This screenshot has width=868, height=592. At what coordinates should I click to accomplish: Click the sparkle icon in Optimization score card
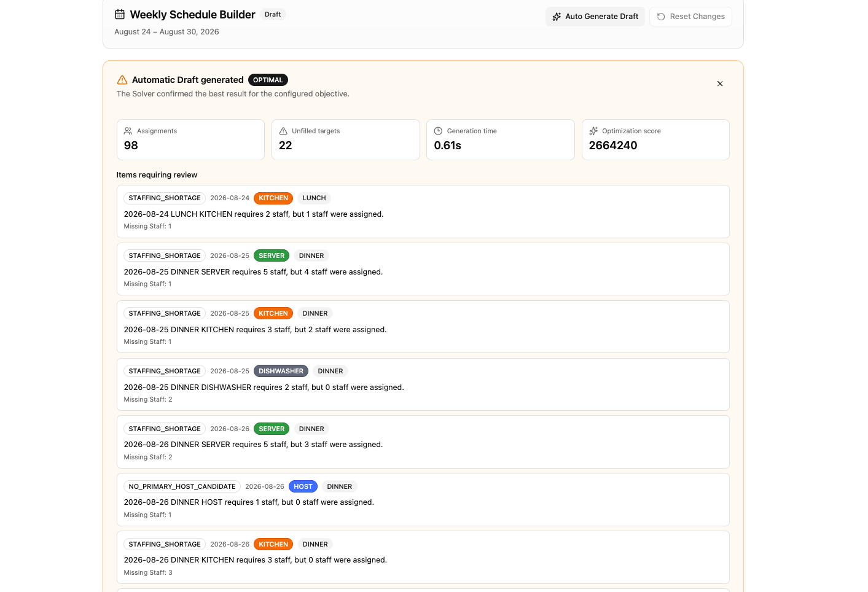593,131
